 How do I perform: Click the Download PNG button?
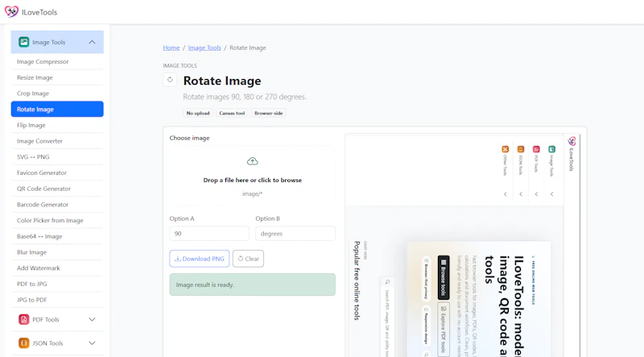tap(199, 259)
